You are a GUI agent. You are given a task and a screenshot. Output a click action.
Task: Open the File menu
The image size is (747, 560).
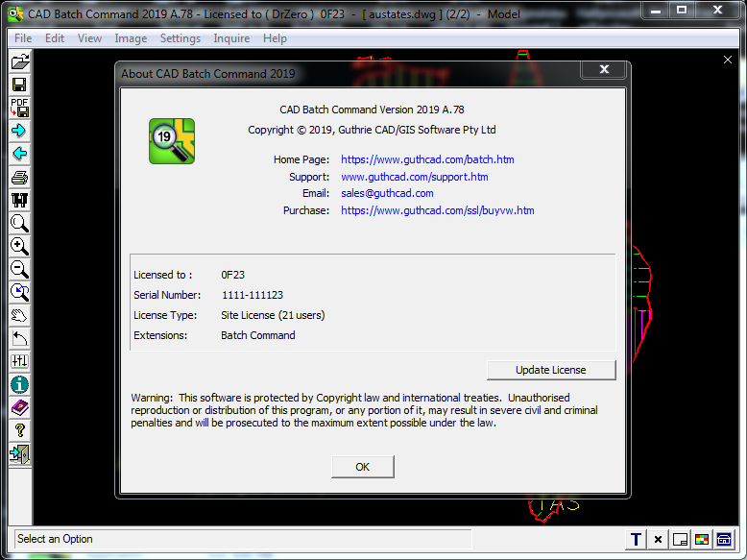23,38
